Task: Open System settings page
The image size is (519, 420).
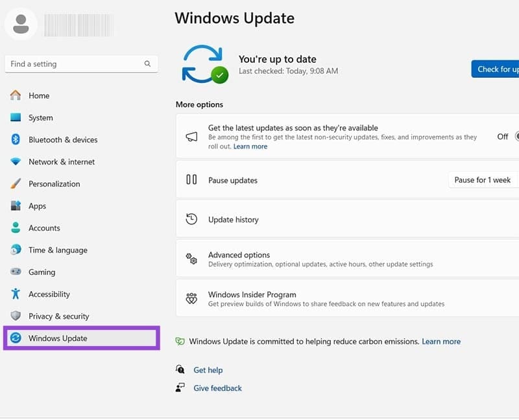Action: [x=81, y=117]
